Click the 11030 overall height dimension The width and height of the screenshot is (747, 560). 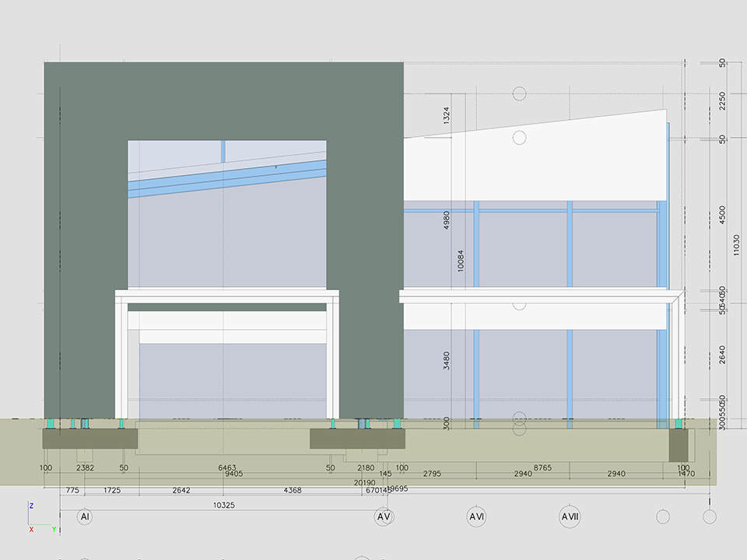(x=736, y=246)
